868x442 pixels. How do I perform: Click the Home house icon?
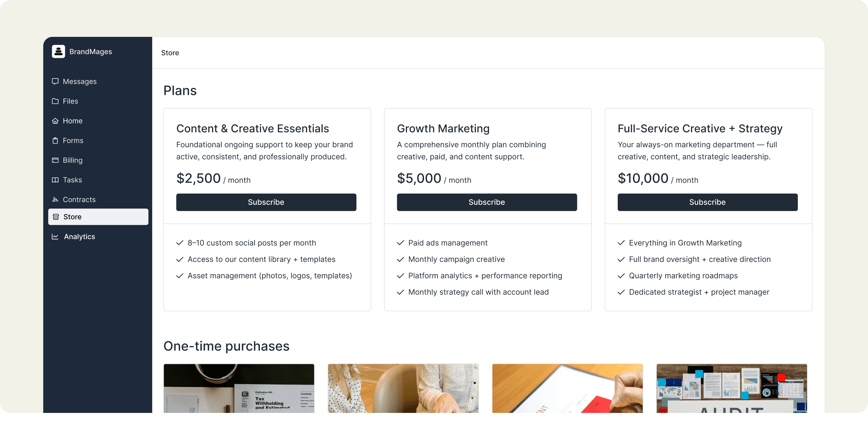pos(55,121)
